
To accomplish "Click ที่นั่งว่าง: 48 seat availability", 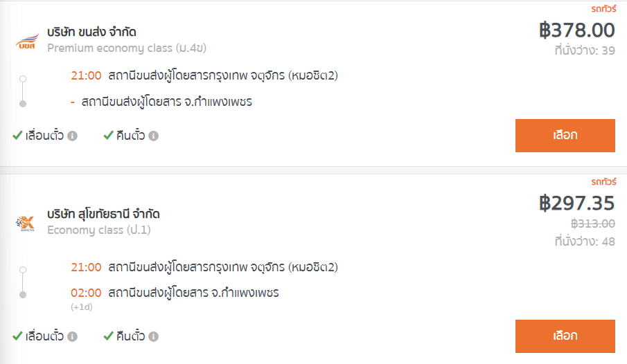I will 585,242.
